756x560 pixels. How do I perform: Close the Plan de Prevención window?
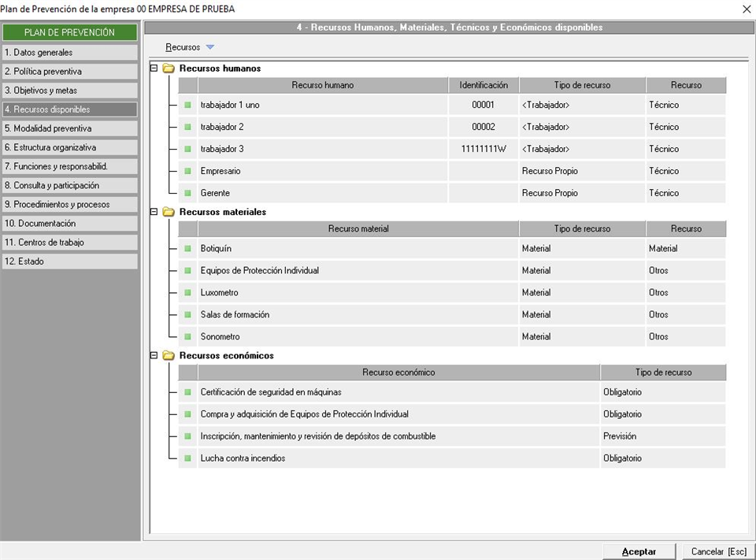click(746, 9)
